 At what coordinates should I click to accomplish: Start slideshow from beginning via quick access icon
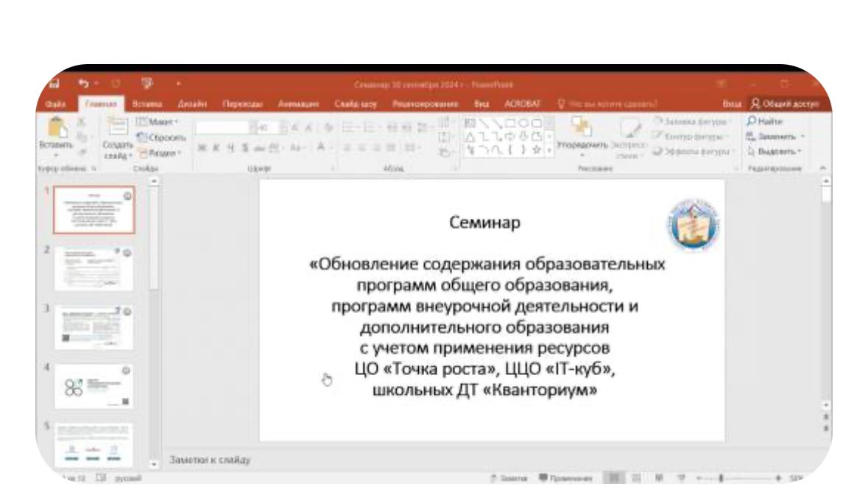[x=147, y=84]
